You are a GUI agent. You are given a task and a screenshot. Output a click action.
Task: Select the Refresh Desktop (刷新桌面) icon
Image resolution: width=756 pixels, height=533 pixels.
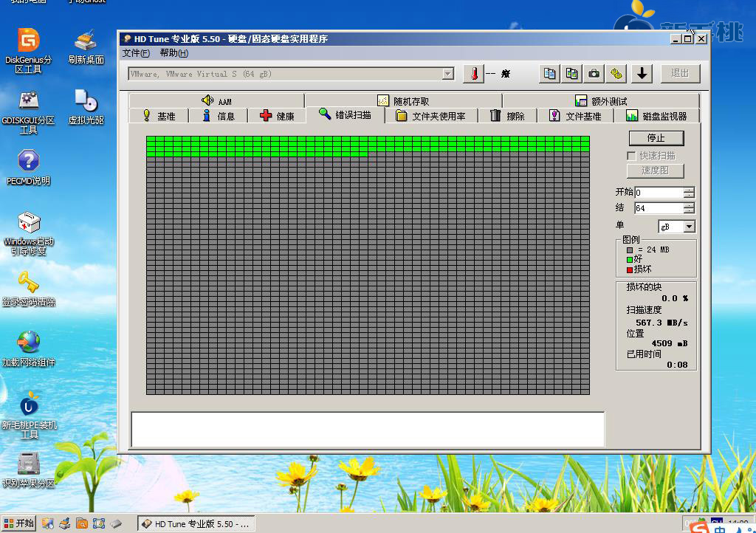click(x=86, y=47)
